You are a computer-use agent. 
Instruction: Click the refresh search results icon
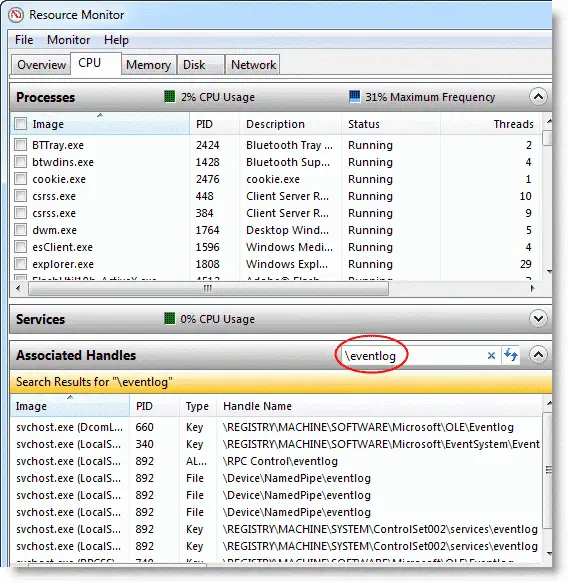(x=511, y=355)
